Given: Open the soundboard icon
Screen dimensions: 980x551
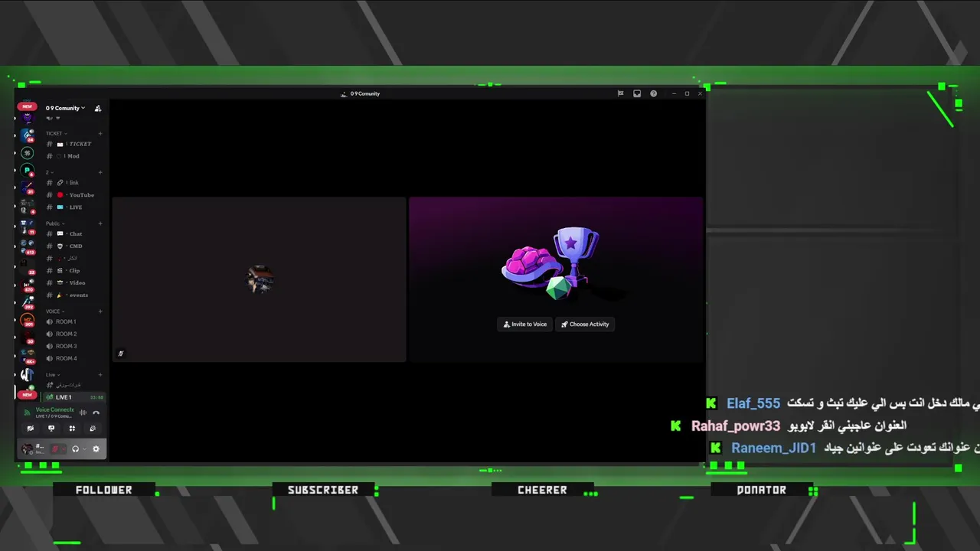Looking at the screenshot, I should click(x=93, y=429).
